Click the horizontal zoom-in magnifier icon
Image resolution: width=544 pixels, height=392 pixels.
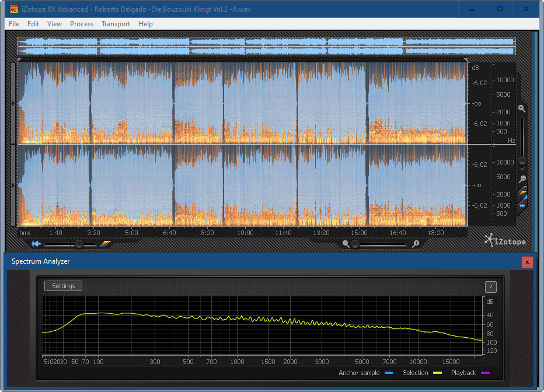pyautogui.click(x=416, y=244)
